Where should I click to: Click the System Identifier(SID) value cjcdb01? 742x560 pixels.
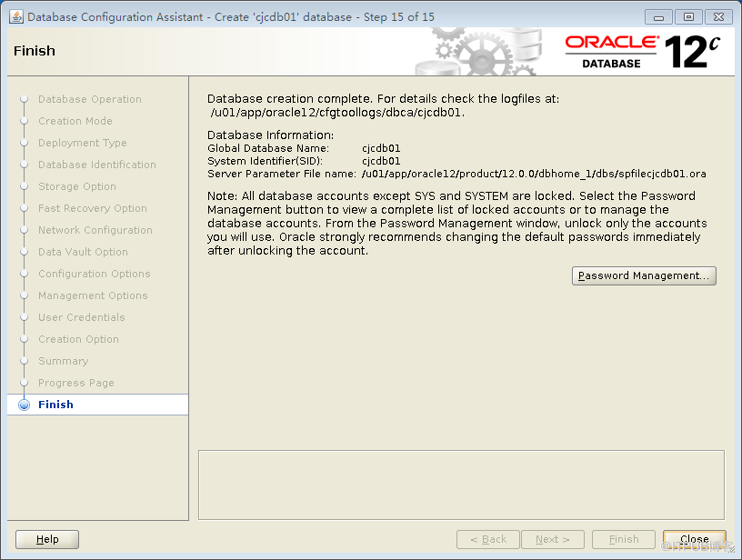coord(381,161)
